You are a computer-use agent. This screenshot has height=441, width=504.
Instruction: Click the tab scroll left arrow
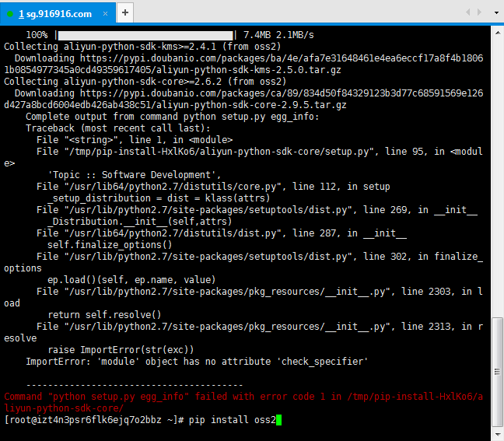(x=467, y=12)
